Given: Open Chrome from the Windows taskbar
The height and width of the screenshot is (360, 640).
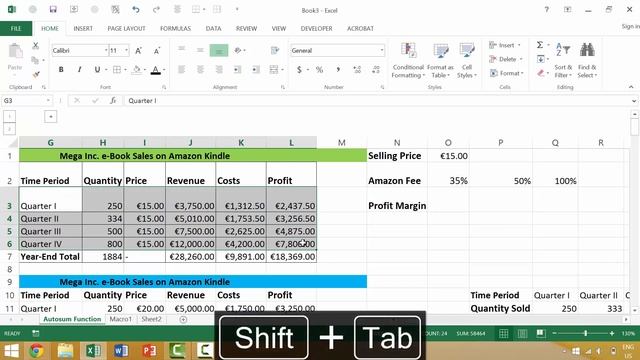Looking at the screenshot, I should click(x=36, y=351).
